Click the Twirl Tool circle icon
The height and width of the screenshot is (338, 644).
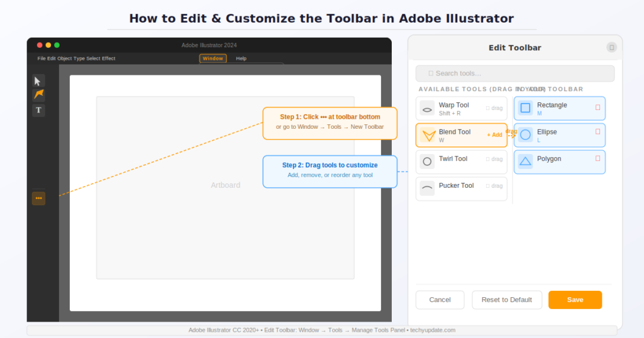[x=427, y=161]
